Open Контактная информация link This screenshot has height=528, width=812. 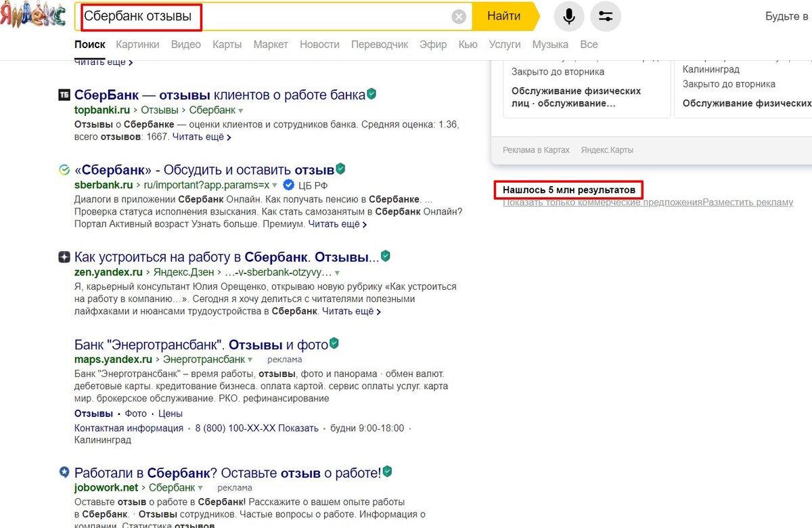[129, 428]
